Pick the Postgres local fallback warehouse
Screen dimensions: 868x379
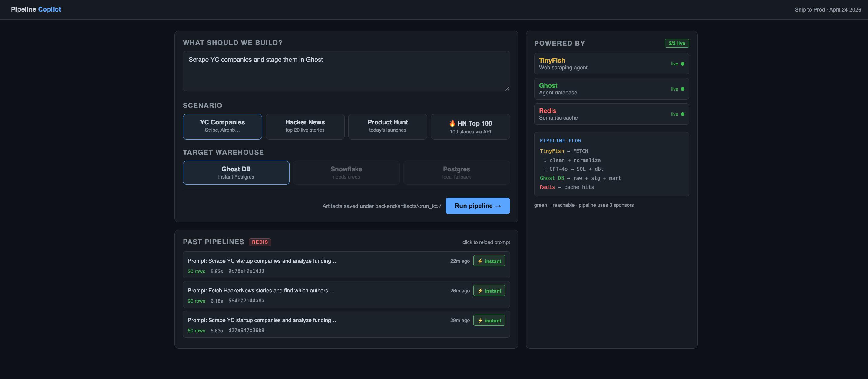456,173
